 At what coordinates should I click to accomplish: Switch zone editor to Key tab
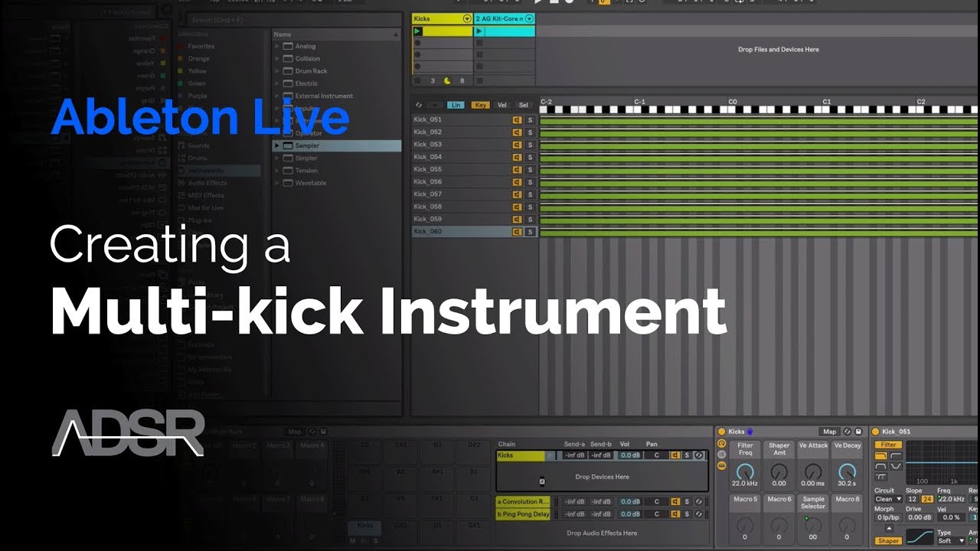pyautogui.click(x=481, y=105)
